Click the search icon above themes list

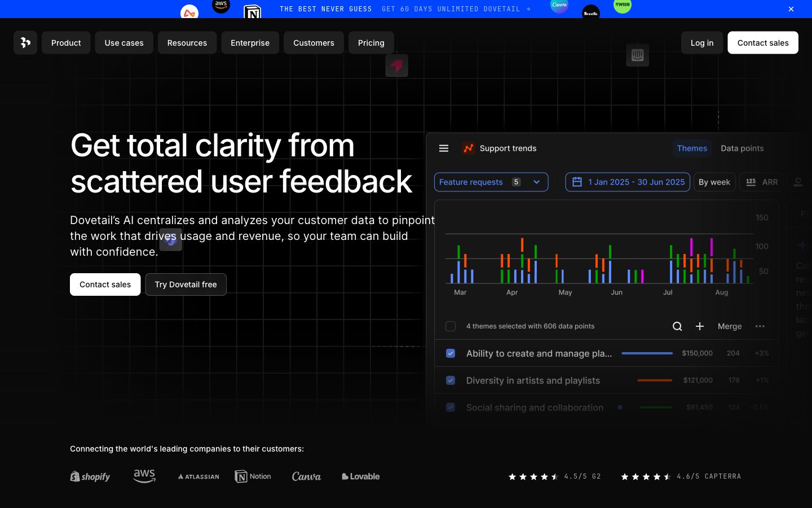(677, 326)
